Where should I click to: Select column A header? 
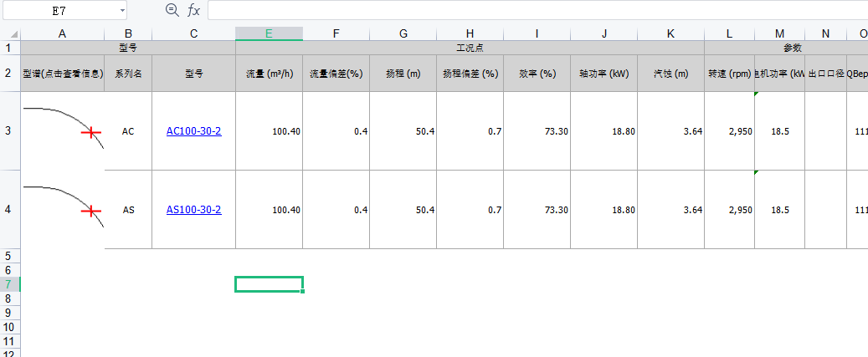click(63, 33)
